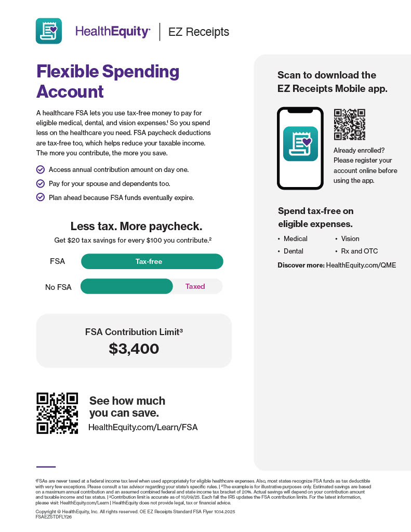Open the HealthEquity.com/Learn/FSA link
This screenshot has height=532, width=411.
[x=143, y=428]
